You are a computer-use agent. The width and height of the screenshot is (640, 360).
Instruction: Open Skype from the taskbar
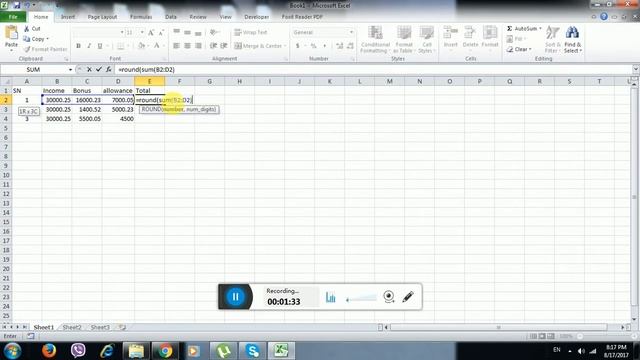pos(252,351)
